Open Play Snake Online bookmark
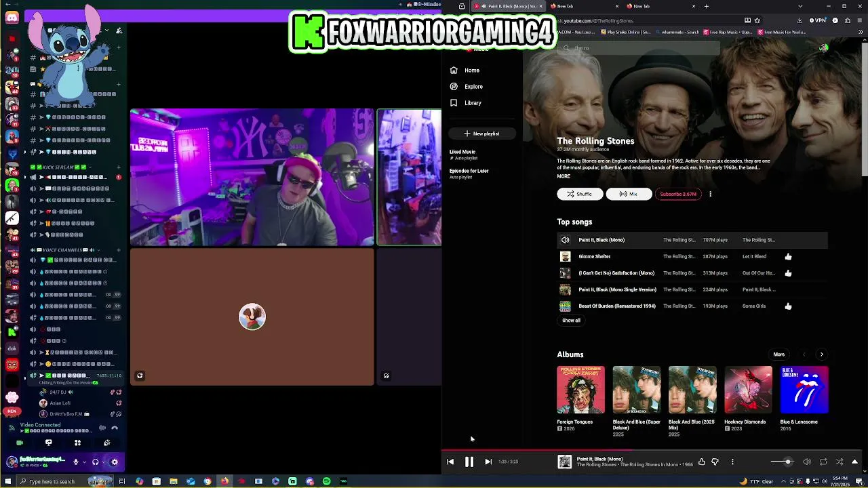Image resolution: width=868 pixels, height=488 pixels. (x=627, y=32)
